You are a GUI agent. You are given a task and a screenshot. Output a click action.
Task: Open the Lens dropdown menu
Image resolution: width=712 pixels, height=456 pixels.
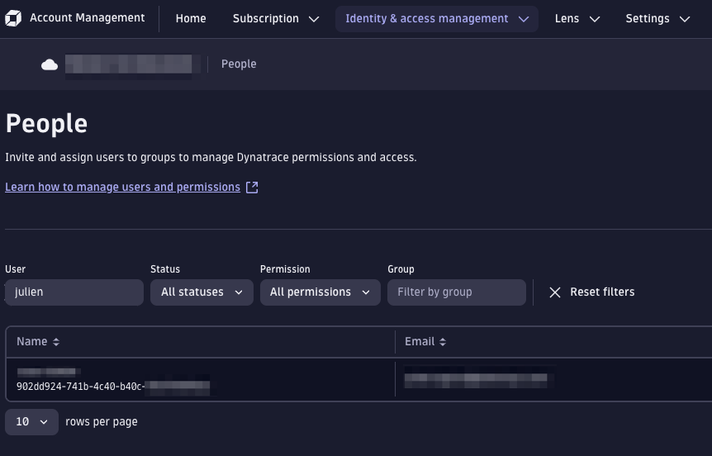[x=577, y=19]
